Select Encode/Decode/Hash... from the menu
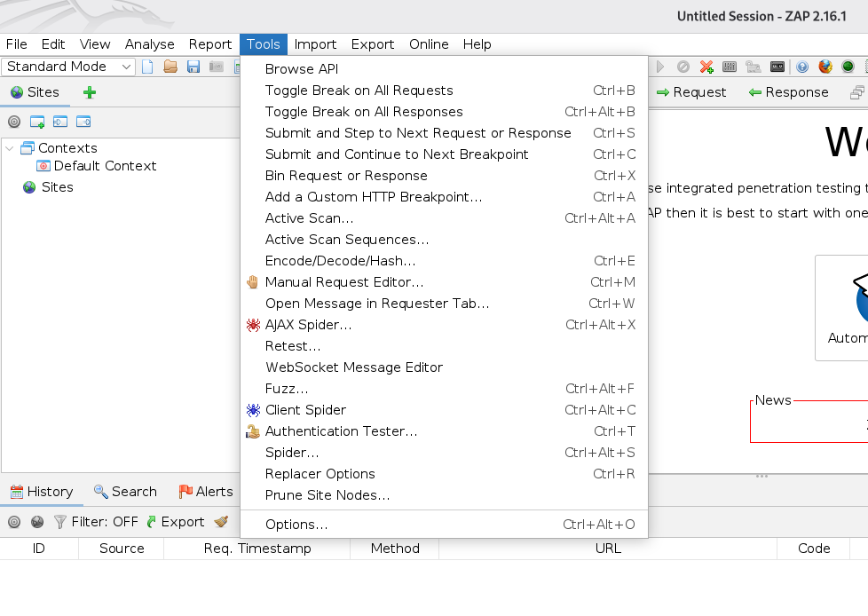 tap(444, 261)
